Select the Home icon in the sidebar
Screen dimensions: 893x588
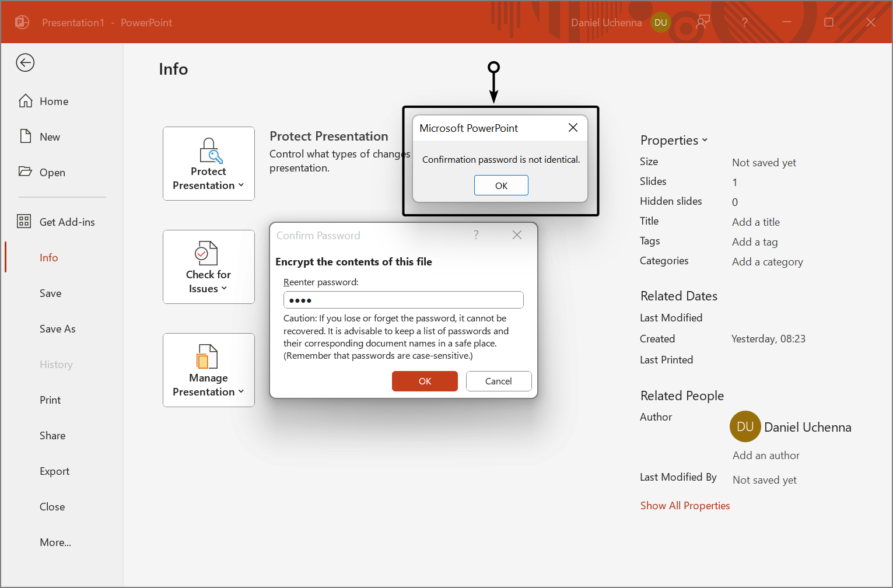[26, 100]
